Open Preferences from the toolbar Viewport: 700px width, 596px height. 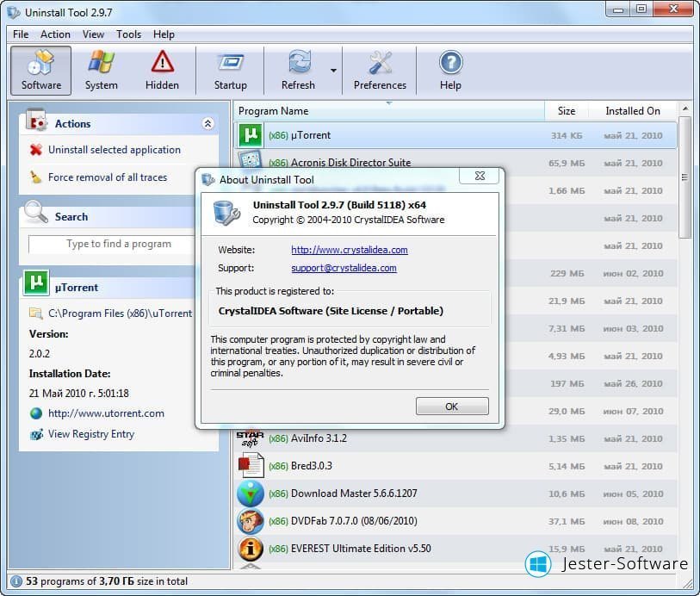click(x=380, y=70)
